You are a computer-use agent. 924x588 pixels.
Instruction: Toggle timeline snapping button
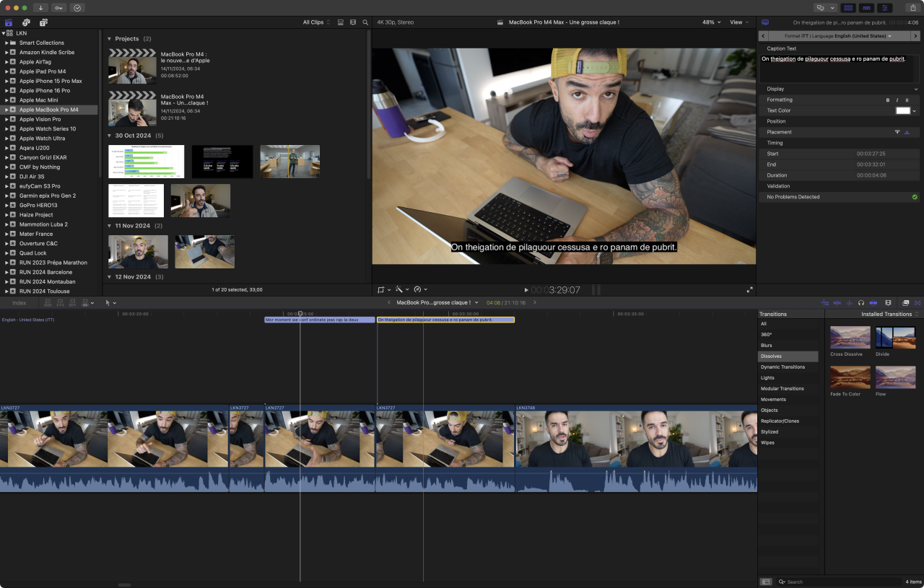pos(873,302)
